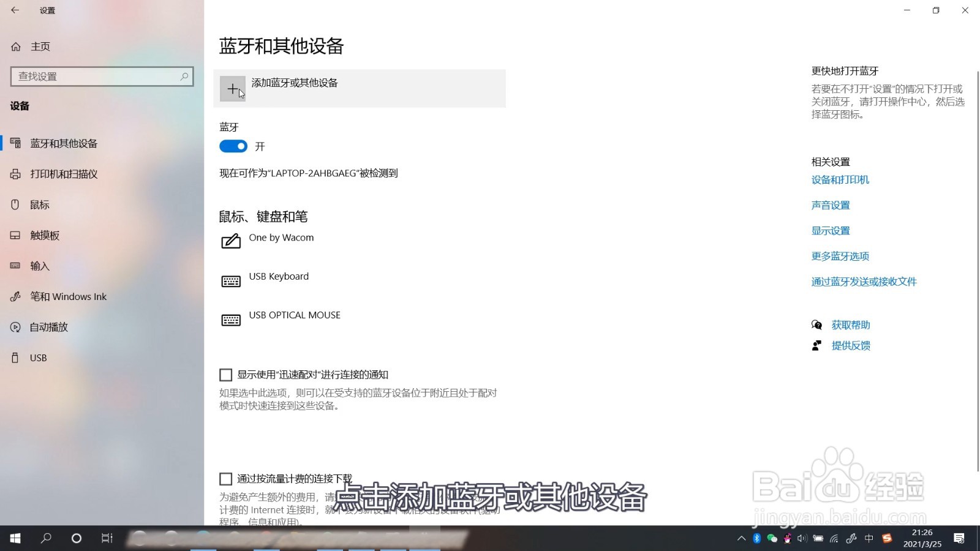
Task: Open the Bluetooth tray icon menu
Action: pos(756,539)
